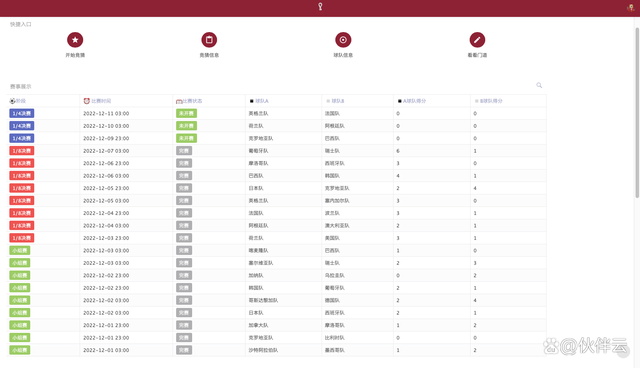Screen dimensions: 640x368
Task: Click the user avatar icon at top right
Action: [x=631, y=7]
